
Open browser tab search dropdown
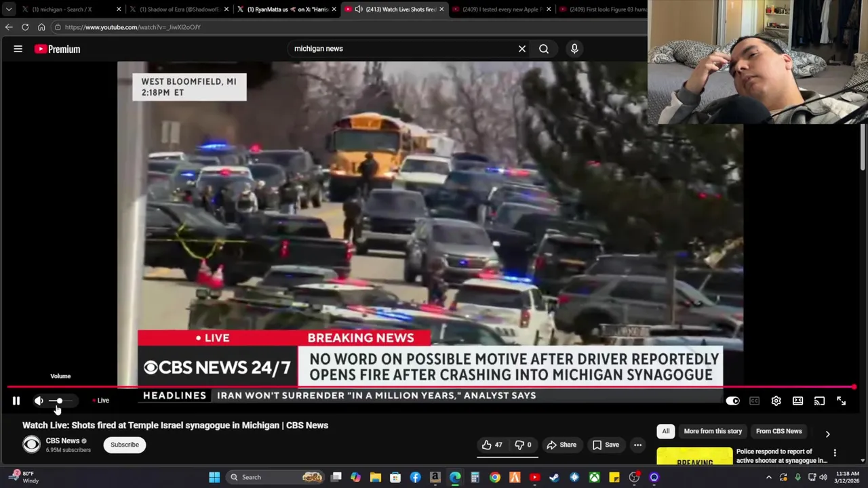(8, 9)
